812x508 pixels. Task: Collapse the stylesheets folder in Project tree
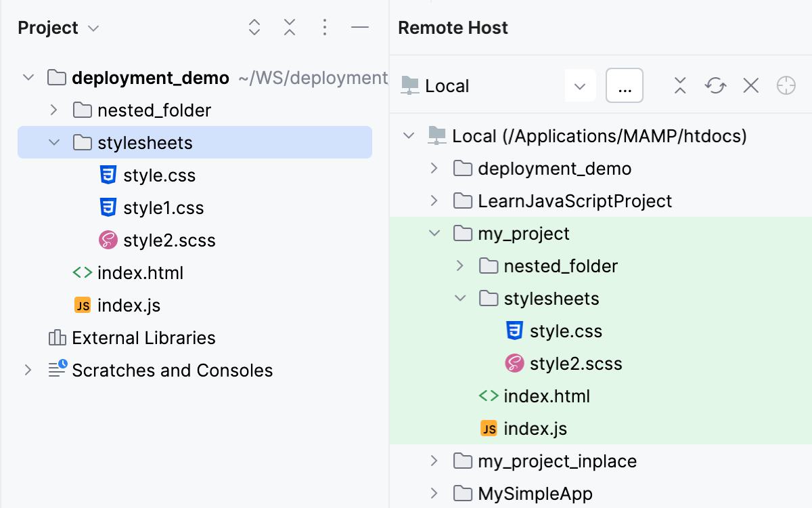(x=54, y=143)
